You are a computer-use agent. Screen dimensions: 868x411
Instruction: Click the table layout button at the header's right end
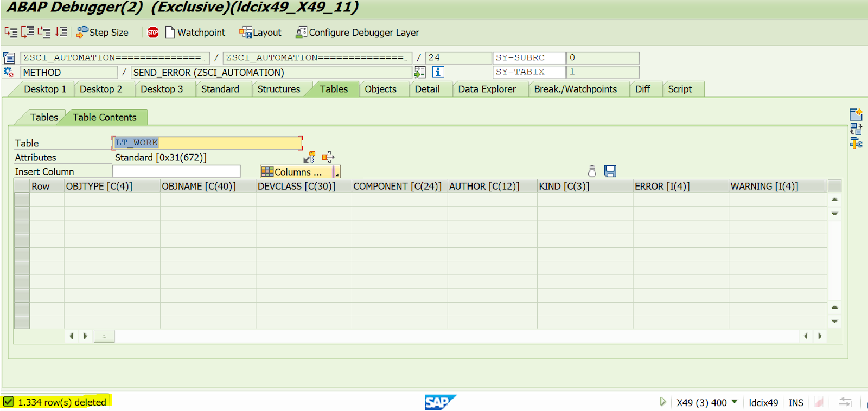pyautogui.click(x=834, y=186)
